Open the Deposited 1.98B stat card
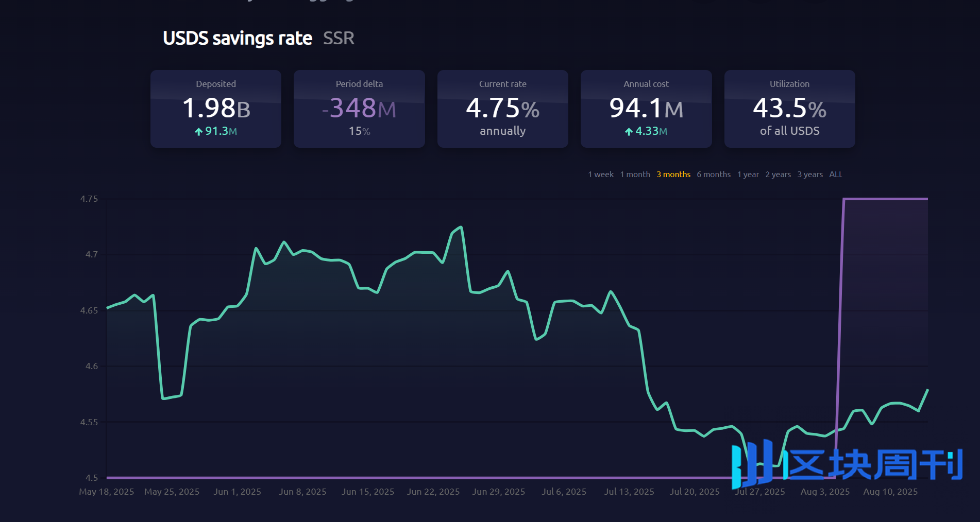The width and height of the screenshot is (980, 522). pyautogui.click(x=216, y=109)
